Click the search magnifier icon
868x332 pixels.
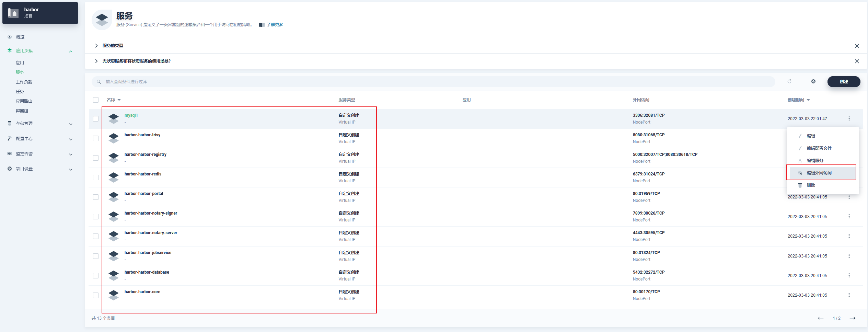99,82
